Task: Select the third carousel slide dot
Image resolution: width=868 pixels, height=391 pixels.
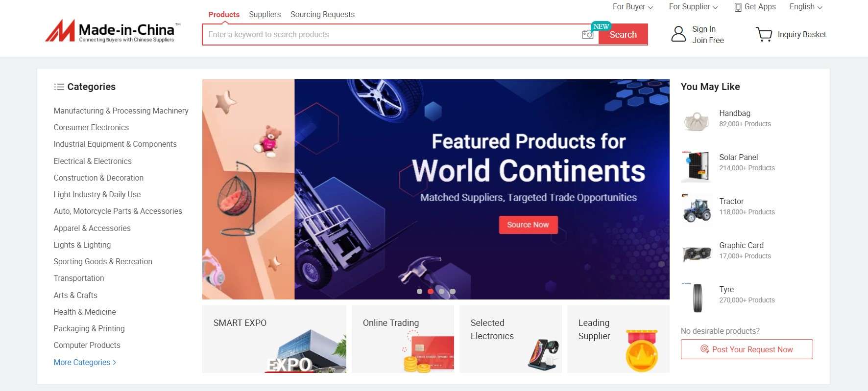Action: tap(442, 291)
